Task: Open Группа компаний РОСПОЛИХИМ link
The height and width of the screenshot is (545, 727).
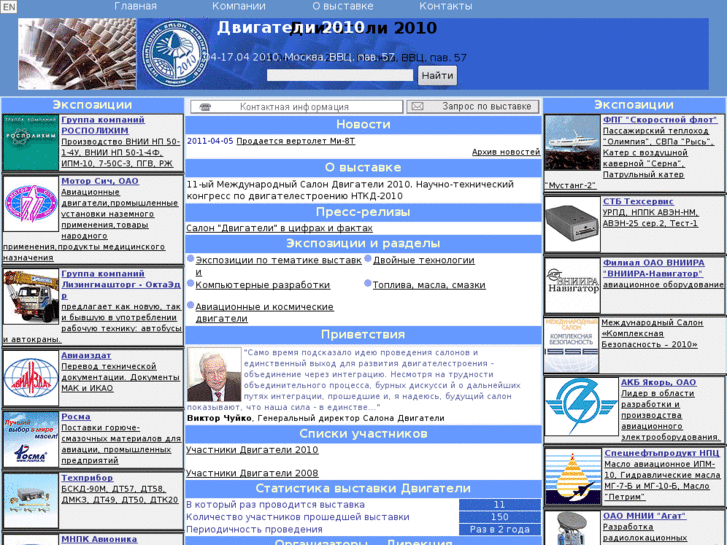Action: click(x=103, y=125)
